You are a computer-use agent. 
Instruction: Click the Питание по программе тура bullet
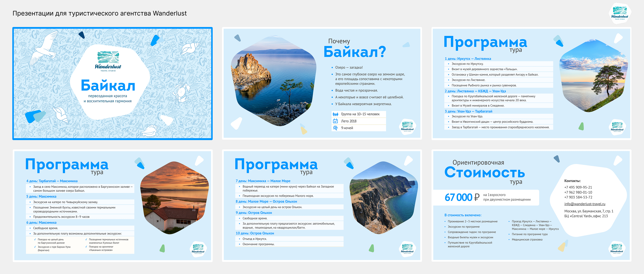pos(529,234)
